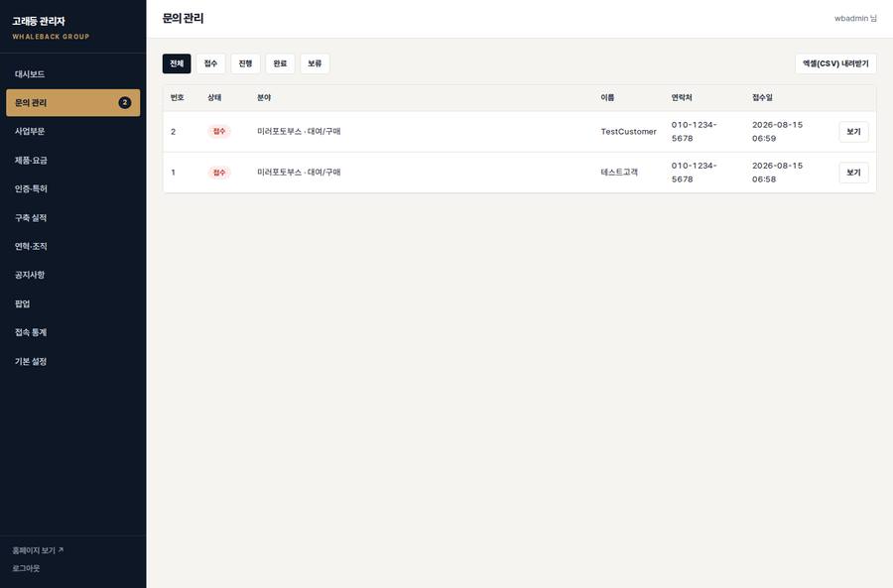Click the 연락처 column header

(x=682, y=98)
